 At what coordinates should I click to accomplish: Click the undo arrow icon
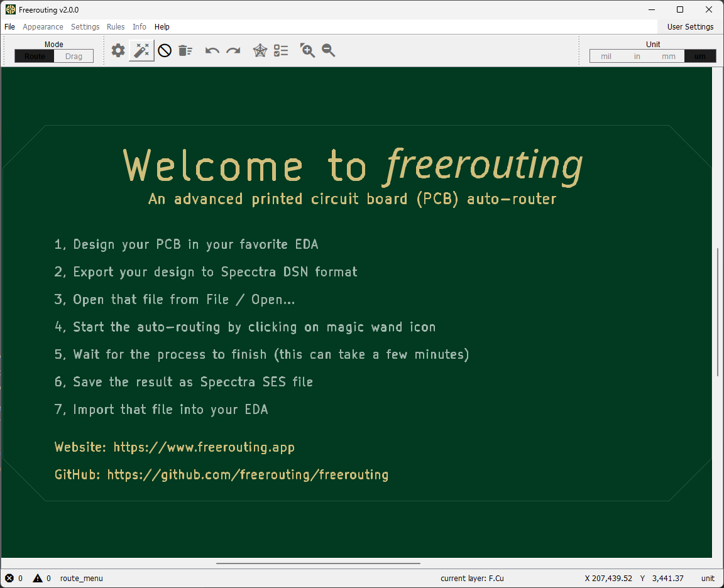coord(212,50)
